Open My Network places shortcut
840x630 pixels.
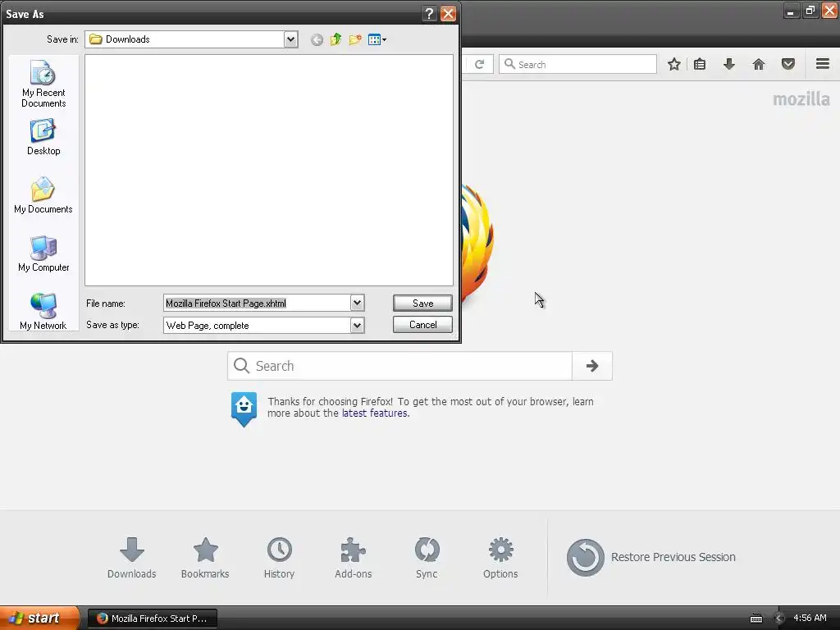43,311
